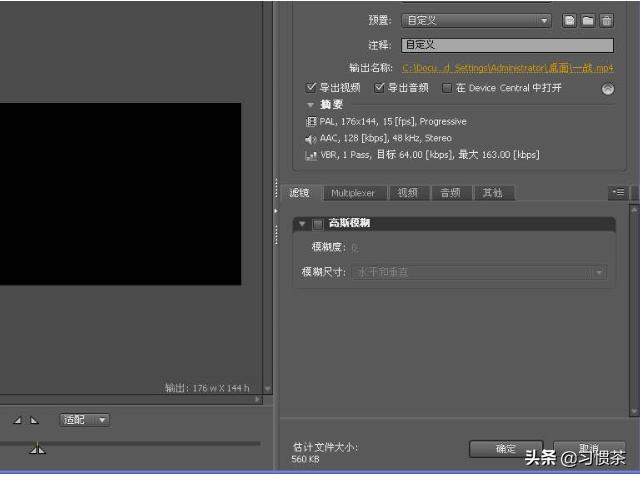Toggle the 导出视频 checkbox
The image size is (640, 480).
[x=311, y=87]
